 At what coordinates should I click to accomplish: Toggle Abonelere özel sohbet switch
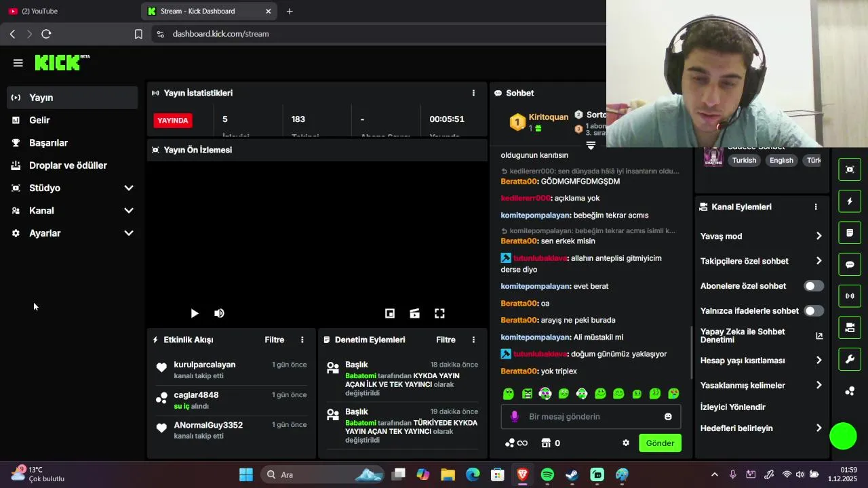point(814,286)
